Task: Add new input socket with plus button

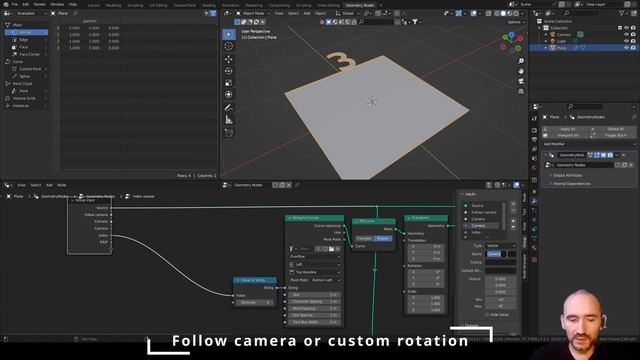Action: (x=513, y=204)
